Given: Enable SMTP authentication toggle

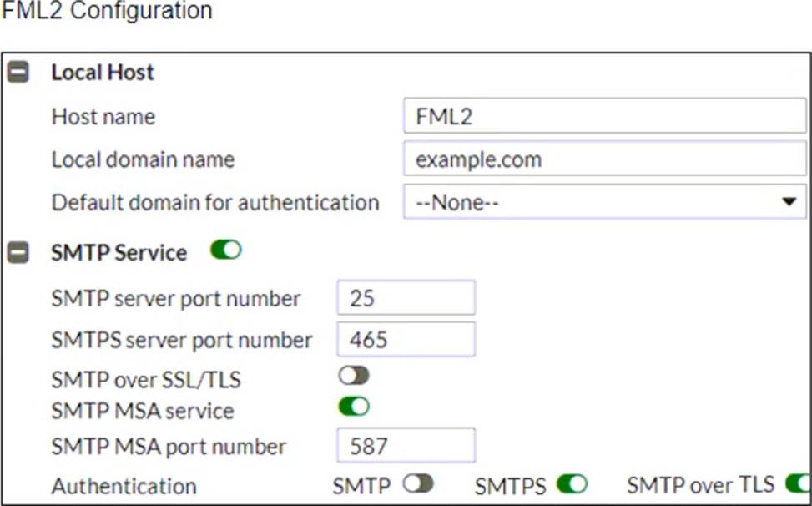Looking at the screenshot, I should [x=418, y=484].
